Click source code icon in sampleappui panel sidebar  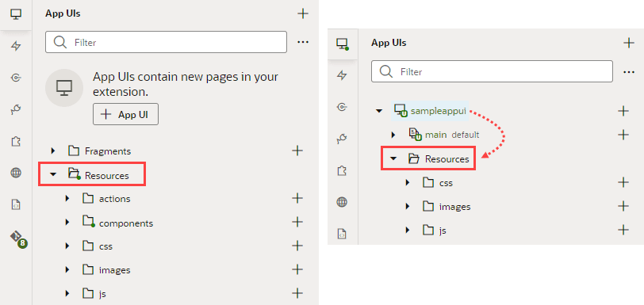342,234
